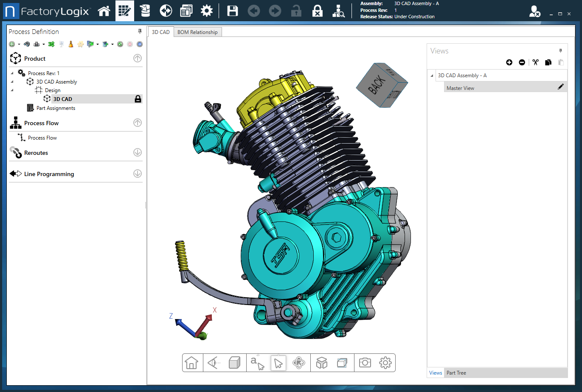Rename Master View using the pencil button

pyautogui.click(x=561, y=87)
